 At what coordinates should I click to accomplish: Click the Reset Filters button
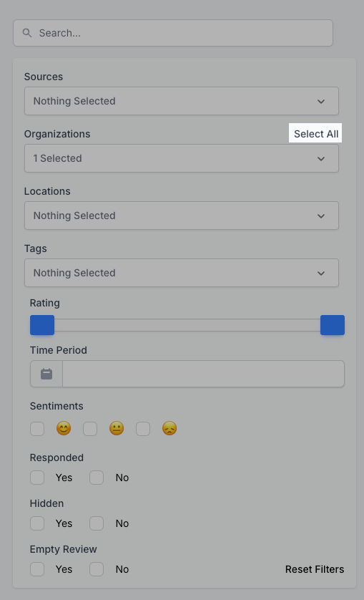click(x=315, y=569)
